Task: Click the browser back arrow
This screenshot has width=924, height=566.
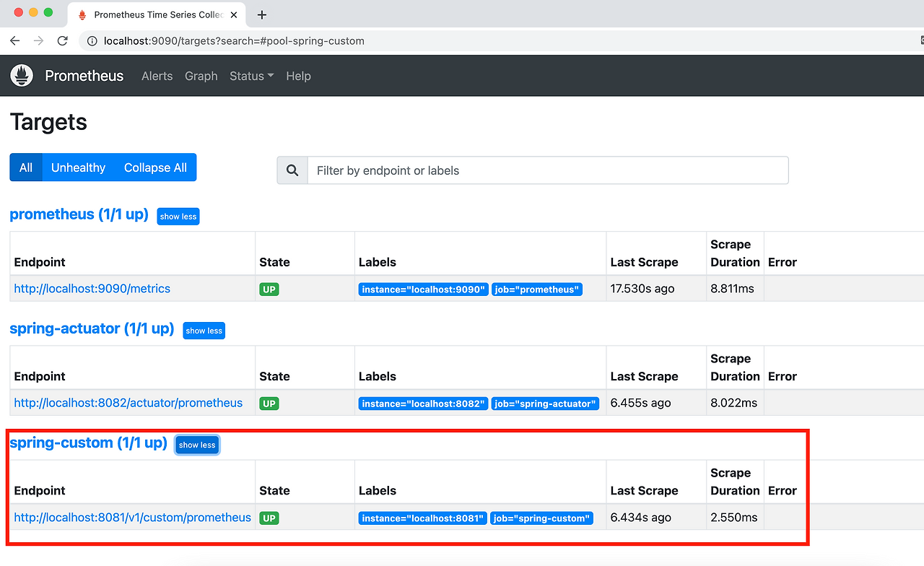Action: pyautogui.click(x=15, y=41)
